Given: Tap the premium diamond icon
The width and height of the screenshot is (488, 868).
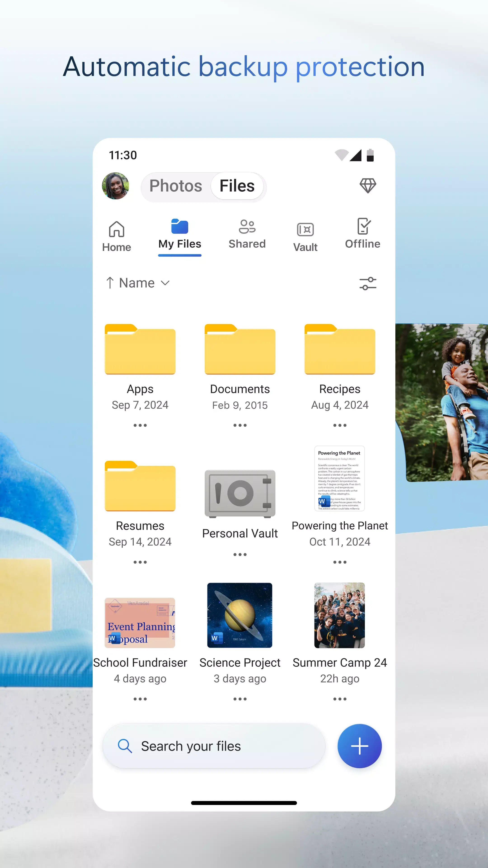Looking at the screenshot, I should pyautogui.click(x=368, y=186).
